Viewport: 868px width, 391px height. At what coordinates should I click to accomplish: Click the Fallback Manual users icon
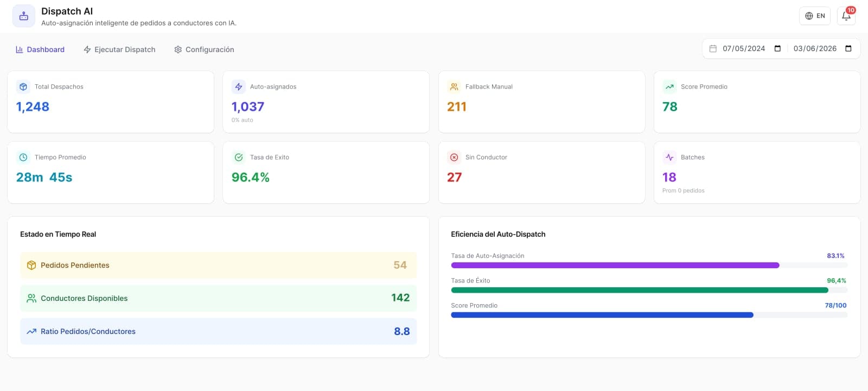point(454,86)
